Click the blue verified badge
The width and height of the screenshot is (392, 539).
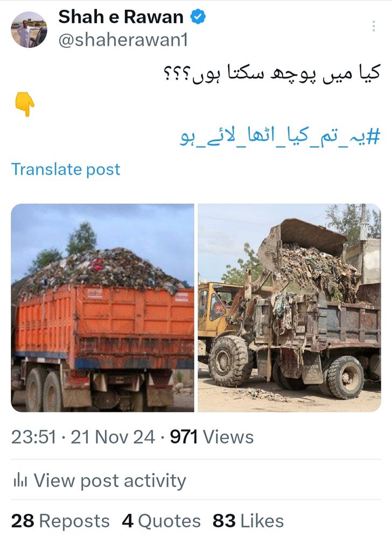coord(198,17)
